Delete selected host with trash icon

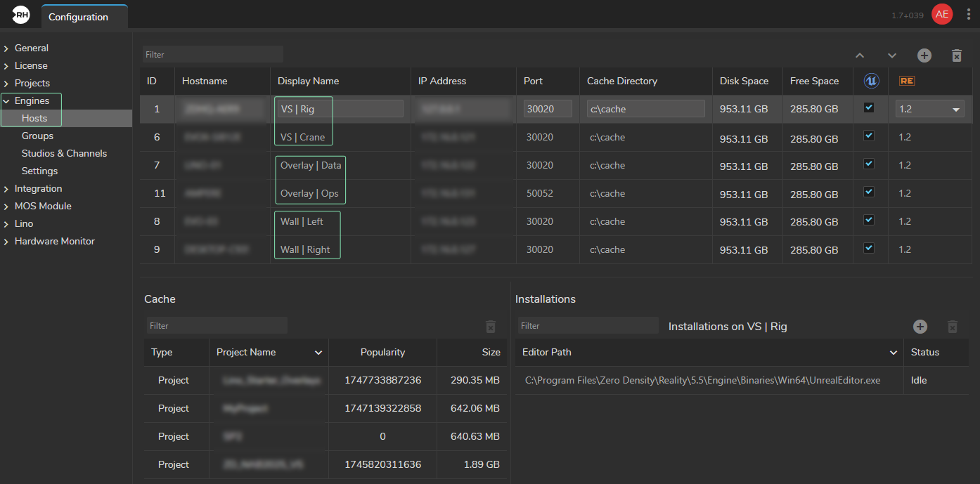click(956, 55)
